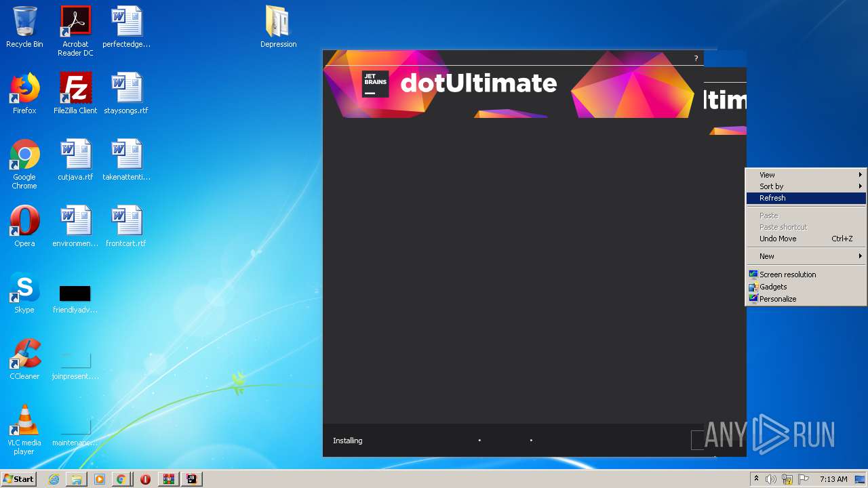Open Chrome from the taskbar
The image size is (868, 488).
tap(121, 479)
